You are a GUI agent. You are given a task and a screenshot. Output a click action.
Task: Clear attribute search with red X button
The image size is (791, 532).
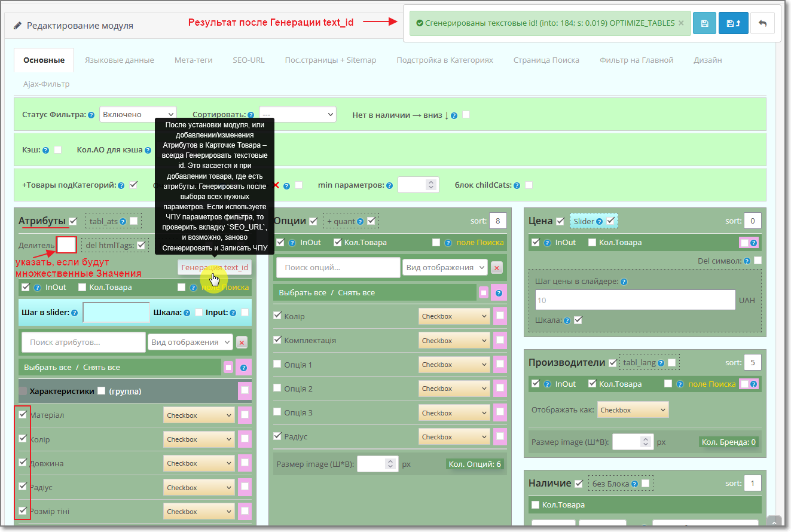coord(242,343)
